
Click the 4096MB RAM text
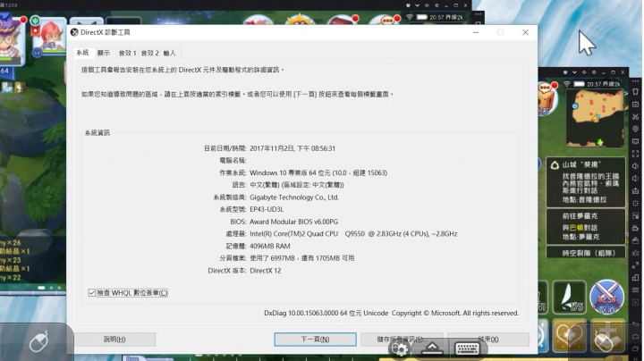click(x=270, y=246)
